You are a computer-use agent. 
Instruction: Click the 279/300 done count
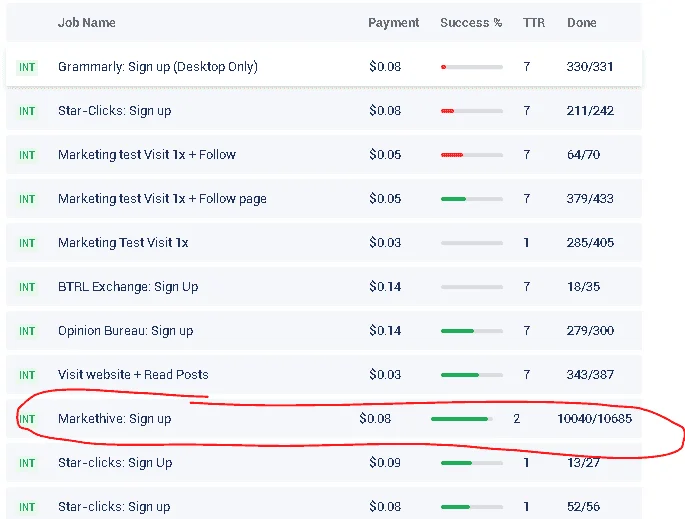(590, 331)
